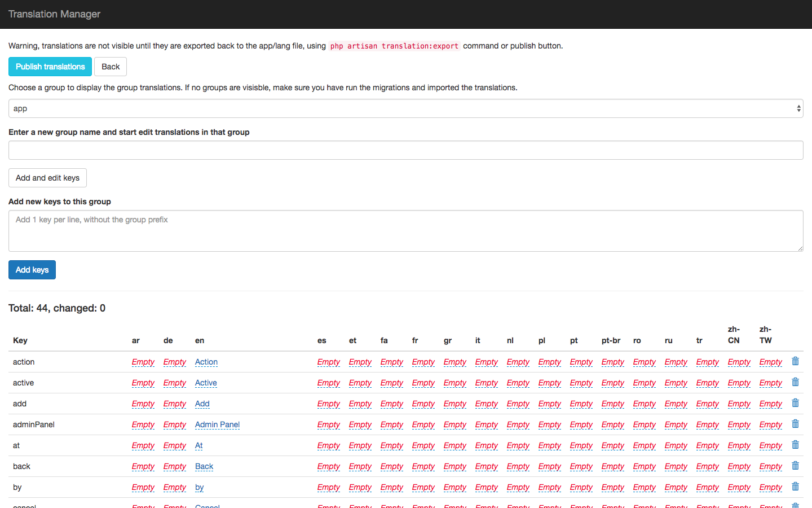Viewport: 812px width, 508px height.
Task: Open the 'app' group dropdown
Action: (x=405, y=108)
